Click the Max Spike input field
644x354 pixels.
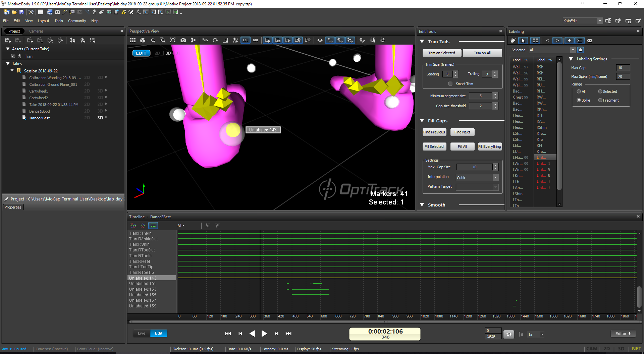click(x=623, y=76)
